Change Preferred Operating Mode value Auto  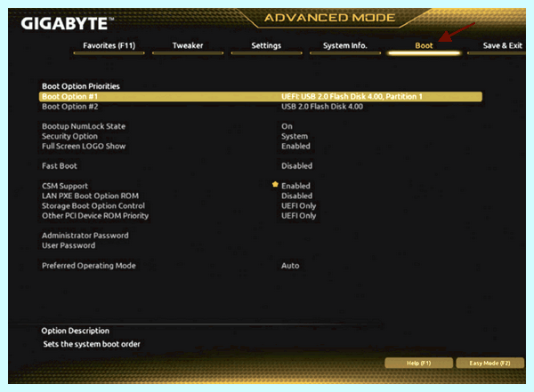(x=290, y=266)
